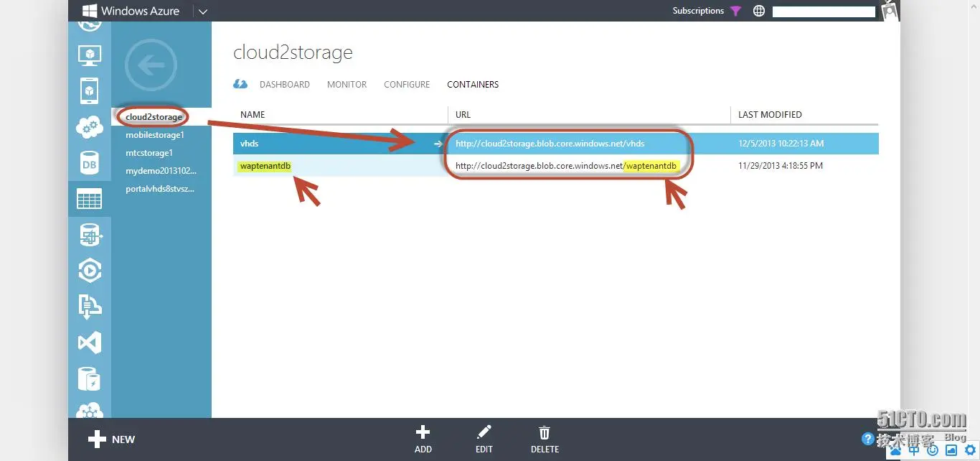Click the DELETE container button
The image size is (980, 461).
545,439
